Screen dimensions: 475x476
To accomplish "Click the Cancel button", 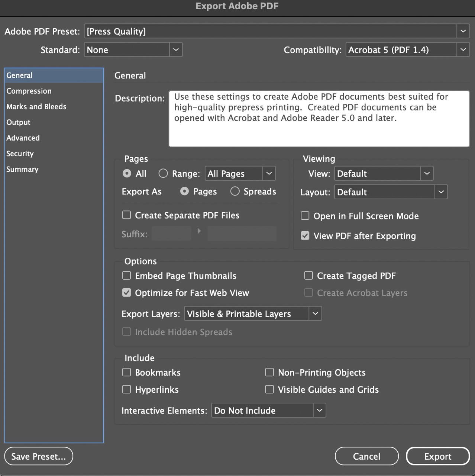I will (367, 456).
